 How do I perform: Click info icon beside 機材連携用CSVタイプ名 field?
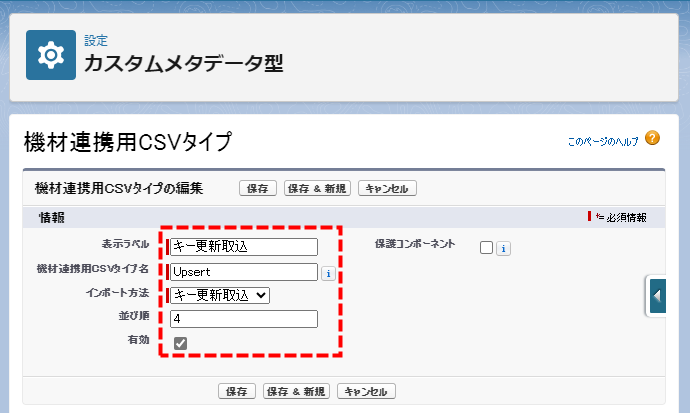327,273
